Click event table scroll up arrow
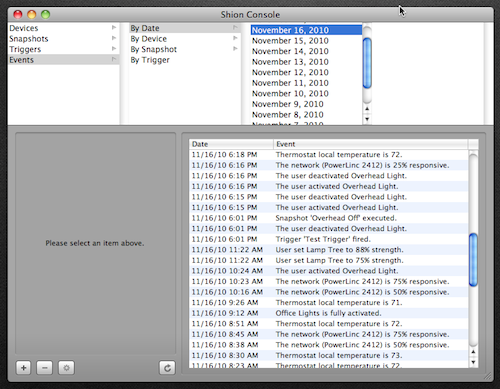500x389 pixels. point(473,352)
